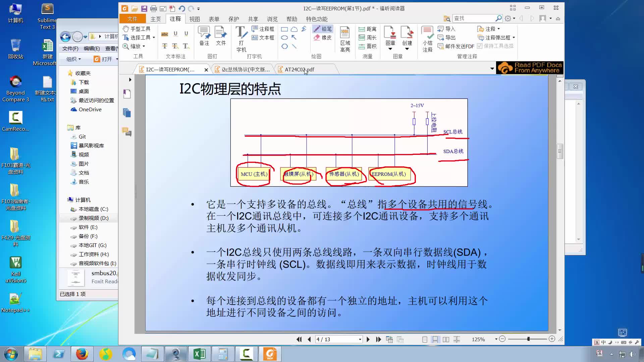Viewport: 644px width, 362px height.
Task: Select Perimeter (周长) measure tool
Action: (367, 38)
